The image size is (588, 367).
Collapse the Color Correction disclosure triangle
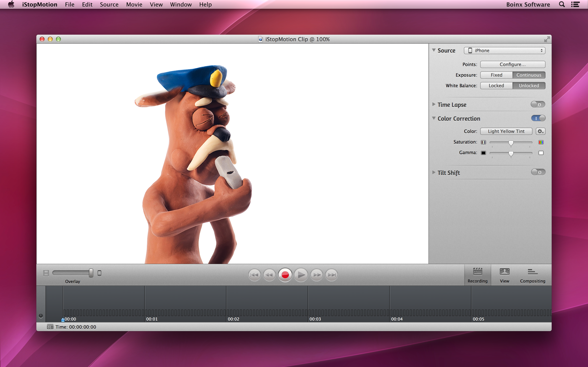tap(434, 118)
